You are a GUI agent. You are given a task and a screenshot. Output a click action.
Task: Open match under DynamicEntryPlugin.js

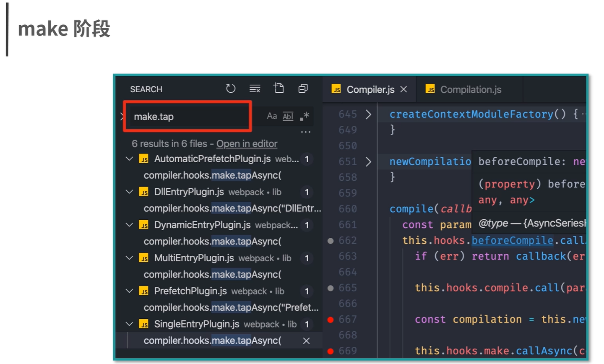click(212, 242)
